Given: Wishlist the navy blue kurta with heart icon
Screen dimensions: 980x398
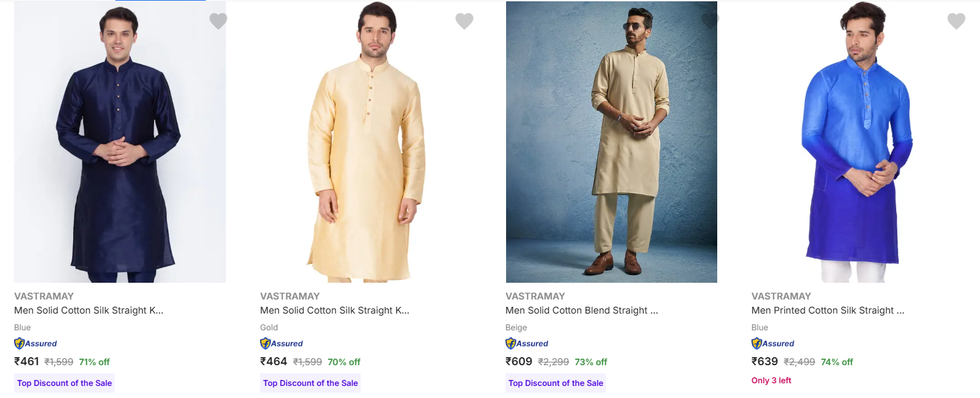Looking at the screenshot, I should pyautogui.click(x=218, y=21).
